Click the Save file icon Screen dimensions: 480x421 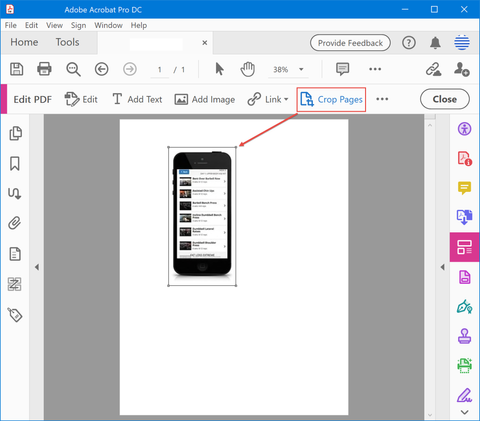[x=16, y=69]
